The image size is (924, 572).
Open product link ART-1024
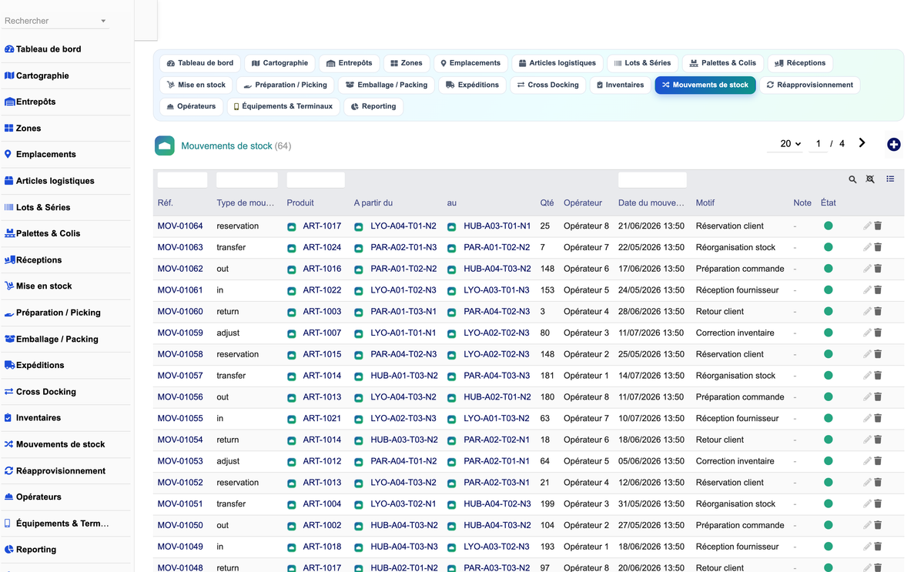tap(322, 248)
